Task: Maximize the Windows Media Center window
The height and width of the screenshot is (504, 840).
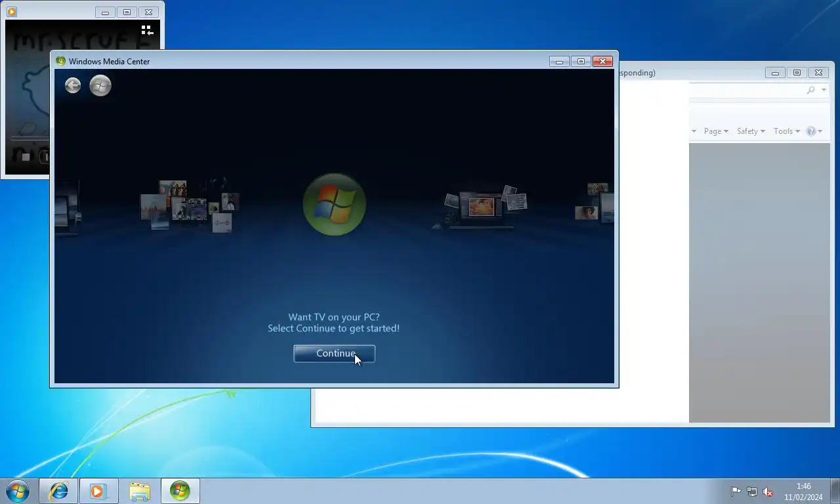Action: [x=581, y=62]
